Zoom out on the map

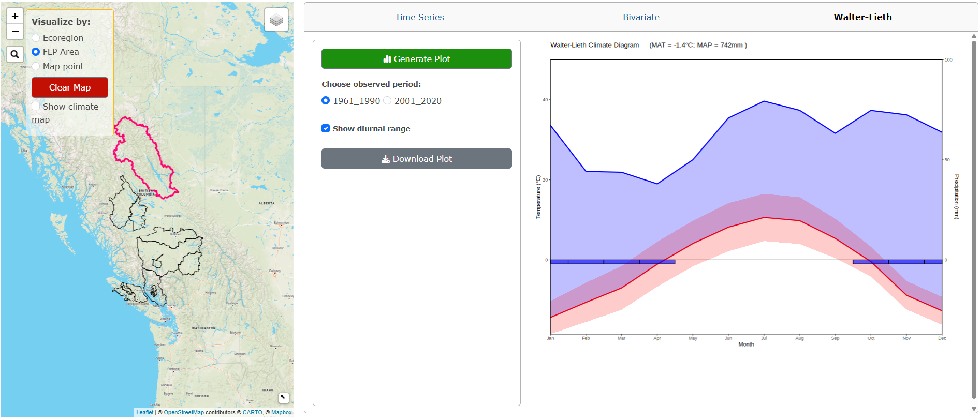15,32
